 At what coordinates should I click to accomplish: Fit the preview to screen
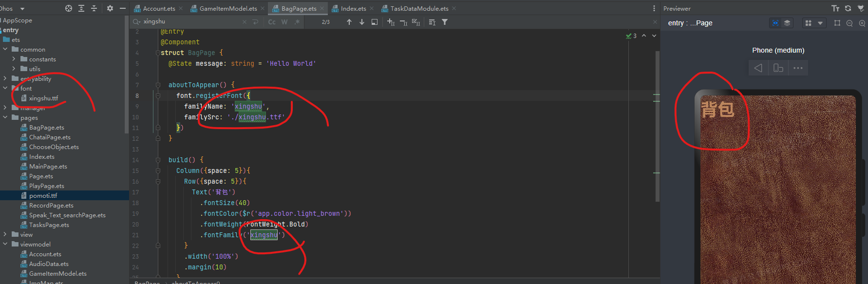837,23
